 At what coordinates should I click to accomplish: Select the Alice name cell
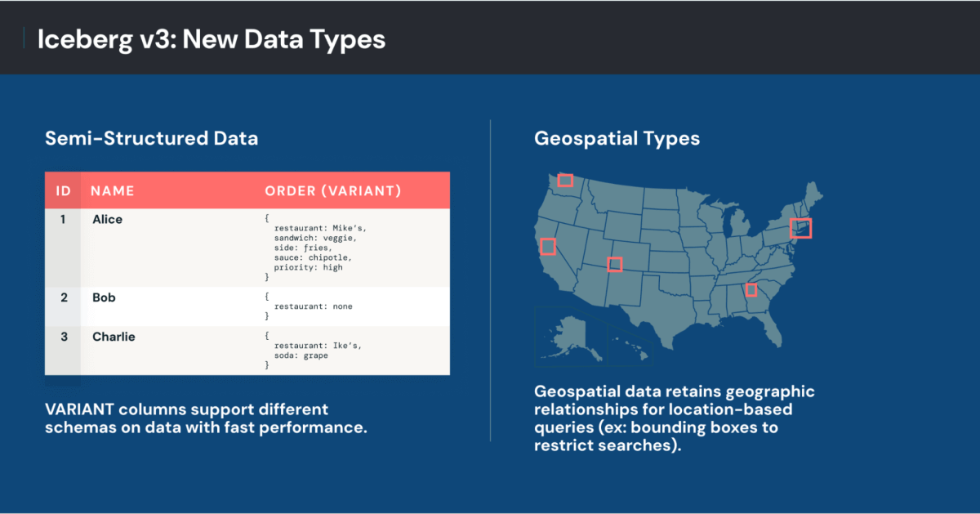(108, 220)
